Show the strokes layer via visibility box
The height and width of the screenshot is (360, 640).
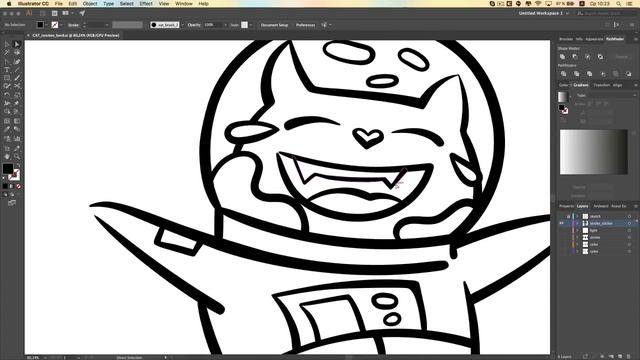562,237
